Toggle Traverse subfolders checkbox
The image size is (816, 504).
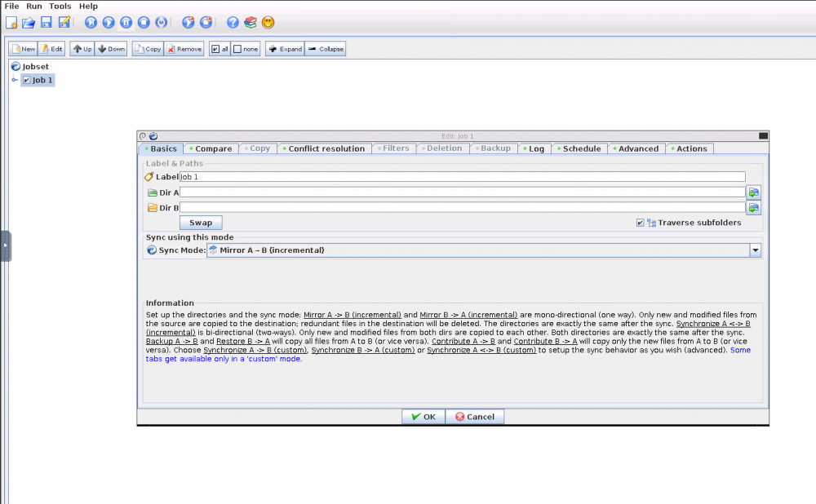[640, 223]
